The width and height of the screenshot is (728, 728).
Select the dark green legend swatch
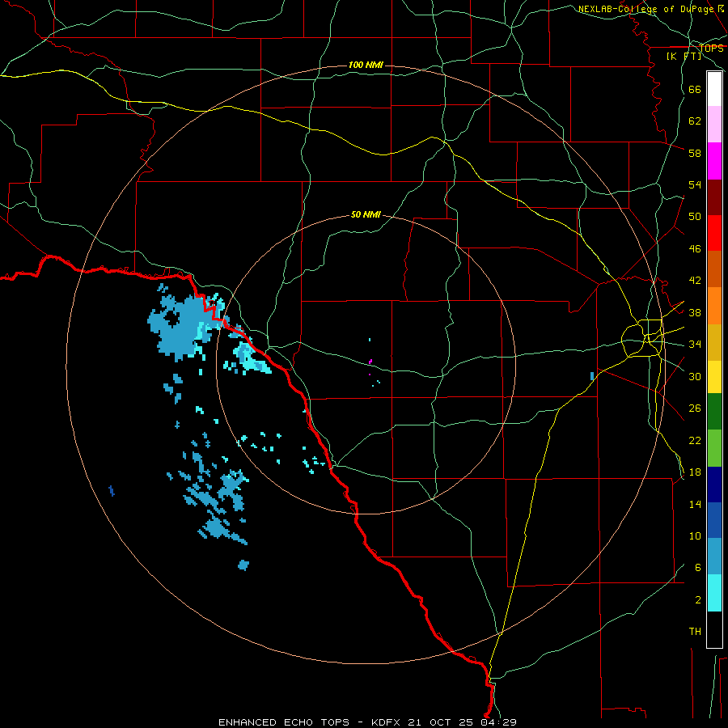click(714, 412)
